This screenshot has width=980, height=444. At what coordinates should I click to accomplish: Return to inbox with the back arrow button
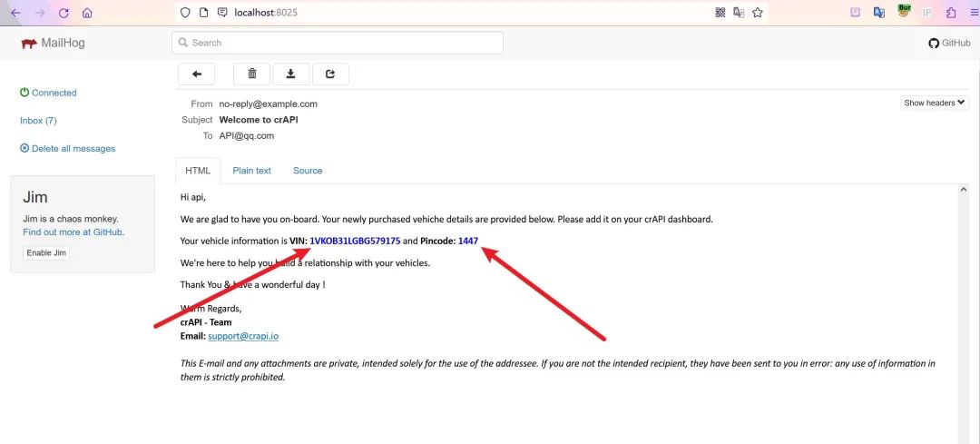(x=196, y=74)
